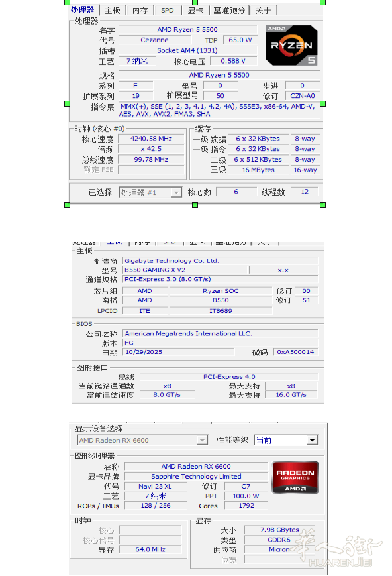Click the AMD Ryzen 5 5500 name field

[x=187, y=29]
